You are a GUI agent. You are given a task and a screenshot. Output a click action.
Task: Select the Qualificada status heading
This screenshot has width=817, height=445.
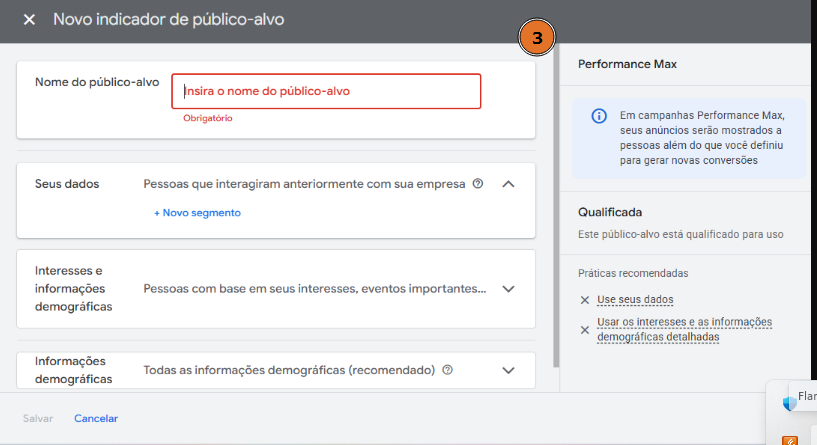coord(610,212)
